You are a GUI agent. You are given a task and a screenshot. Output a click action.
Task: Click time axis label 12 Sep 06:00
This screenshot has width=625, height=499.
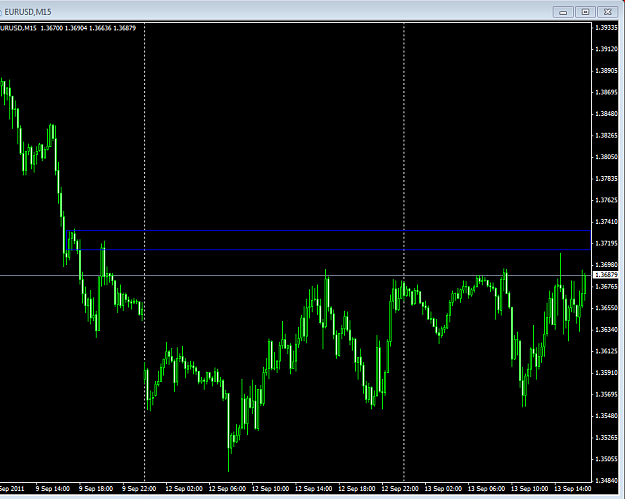click(x=227, y=488)
